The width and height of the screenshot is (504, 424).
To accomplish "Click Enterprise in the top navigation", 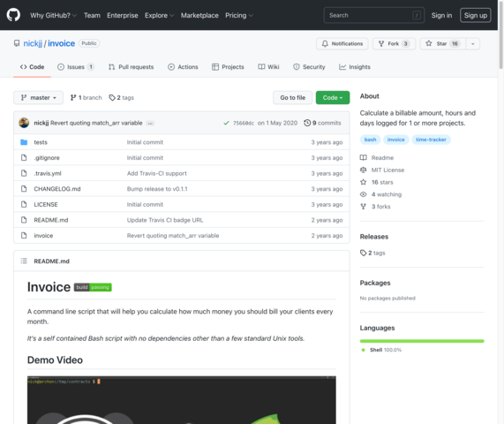I will click(x=123, y=15).
